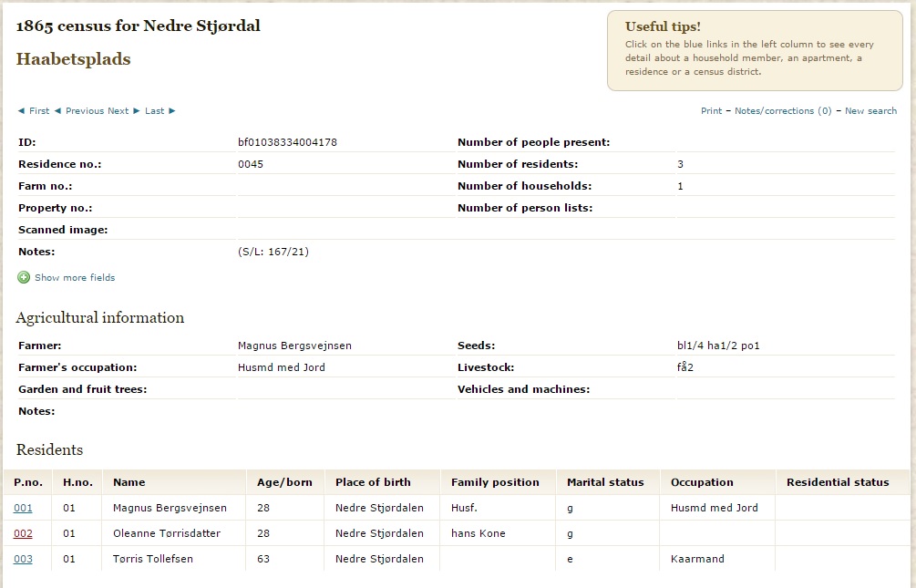
Task: Click the green plus icon to show more fields
Action: click(24, 278)
